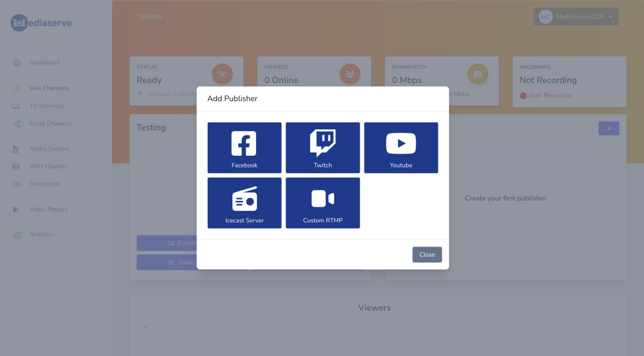This screenshot has width=644, height=356.
Task: Click the Media Content file icon
Action: point(17,149)
